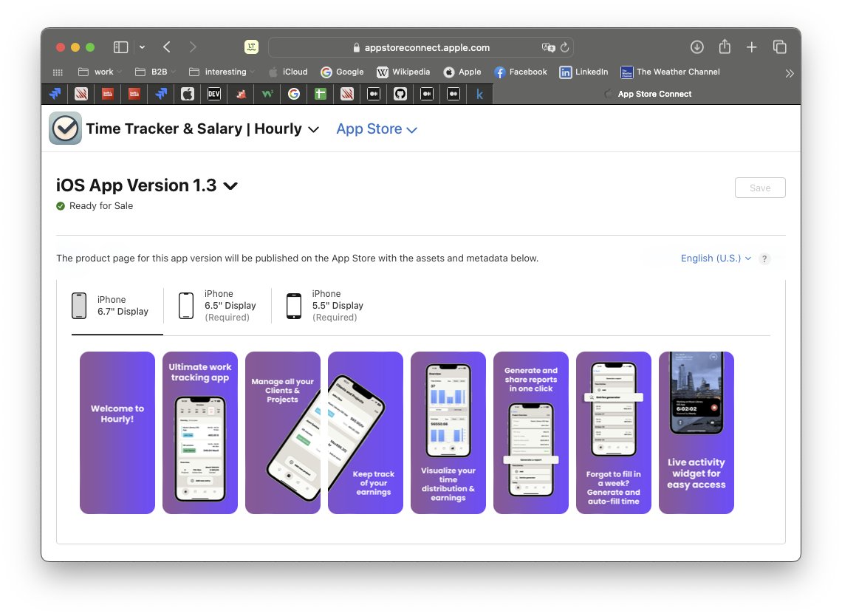
Task: Expand the iOS App Version 1.3 selector
Action: [146, 185]
